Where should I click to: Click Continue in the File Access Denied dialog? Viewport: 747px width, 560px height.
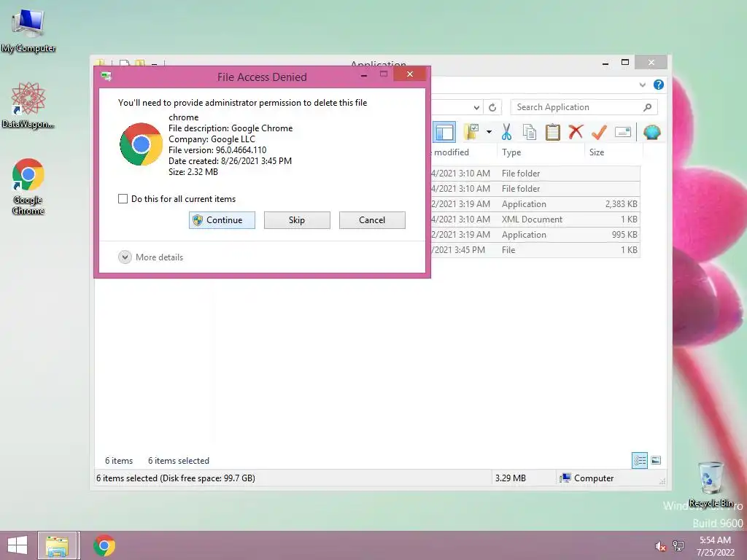(x=222, y=220)
